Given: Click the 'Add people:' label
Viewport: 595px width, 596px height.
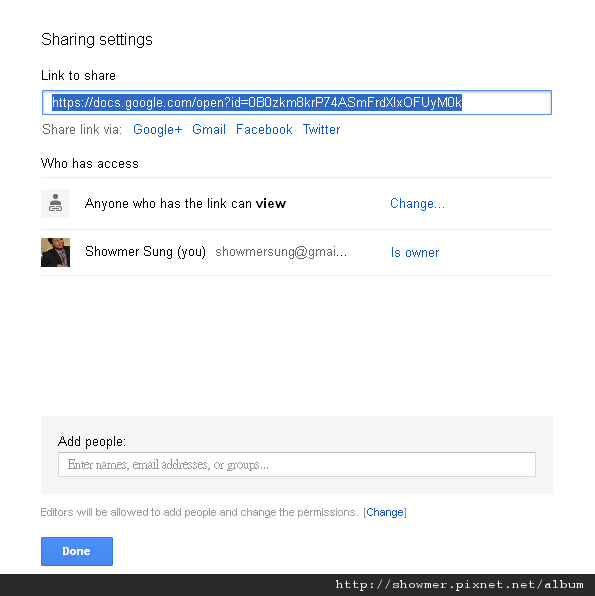Looking at the screenshot, I should click(92, 442).
